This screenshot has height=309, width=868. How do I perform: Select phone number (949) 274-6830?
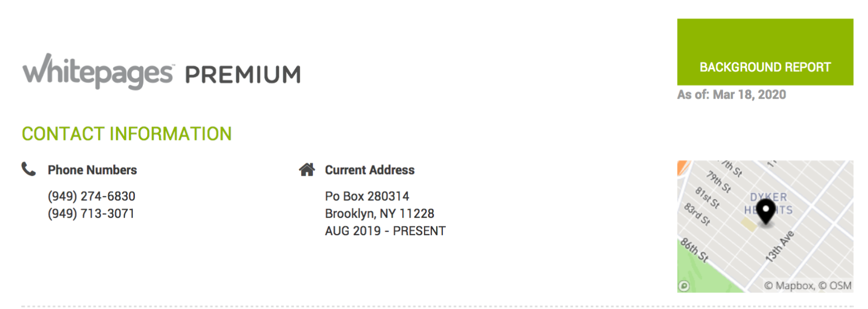point(92,196)
